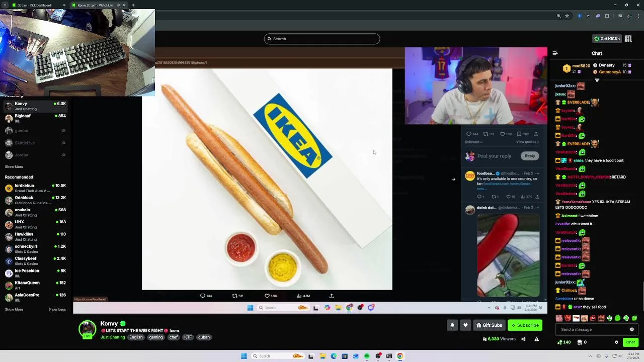Collapse recommended list with Show Less
Screen dimensions: 644x362
57,310
